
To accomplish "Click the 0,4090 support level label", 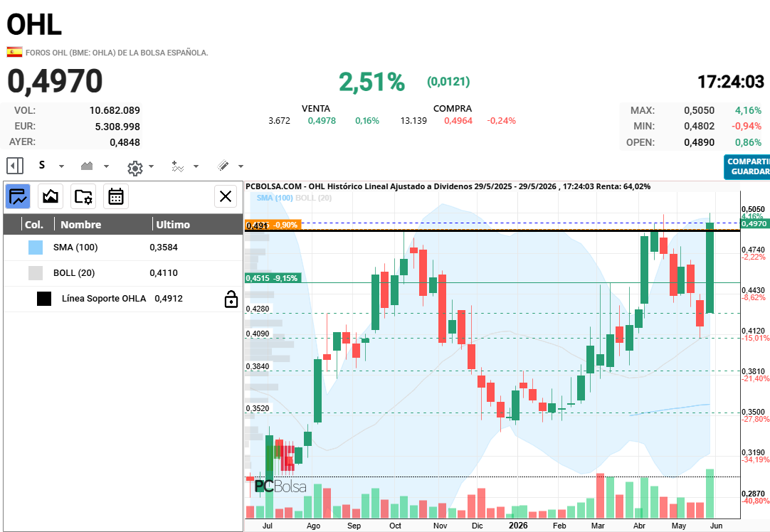I will click(258, 334).
